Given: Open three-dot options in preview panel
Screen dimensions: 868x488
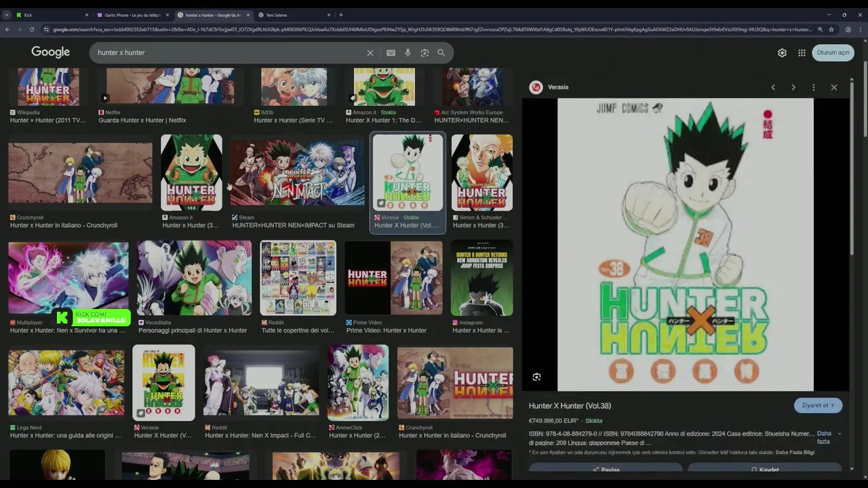Looking at the screenshot, I should (814, 87).
